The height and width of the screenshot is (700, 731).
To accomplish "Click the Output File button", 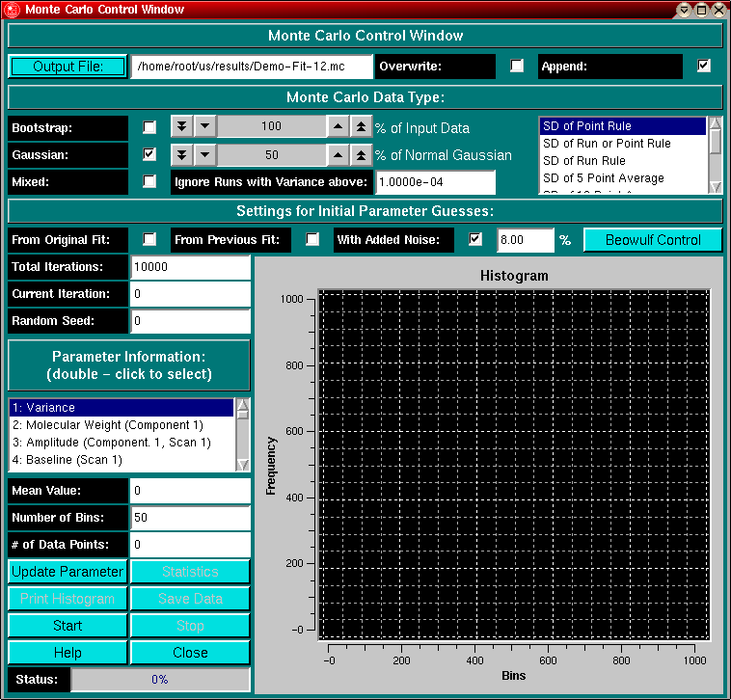I will pyautogui.click(x=68, y=67).
